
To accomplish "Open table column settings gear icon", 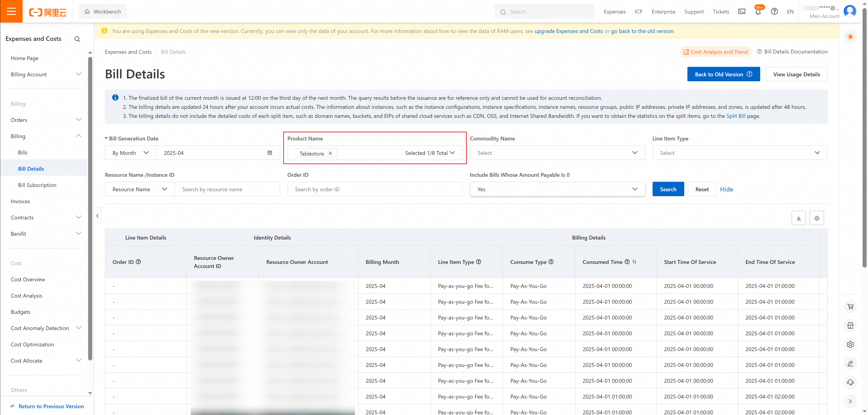I will click(x=817, y=218).
